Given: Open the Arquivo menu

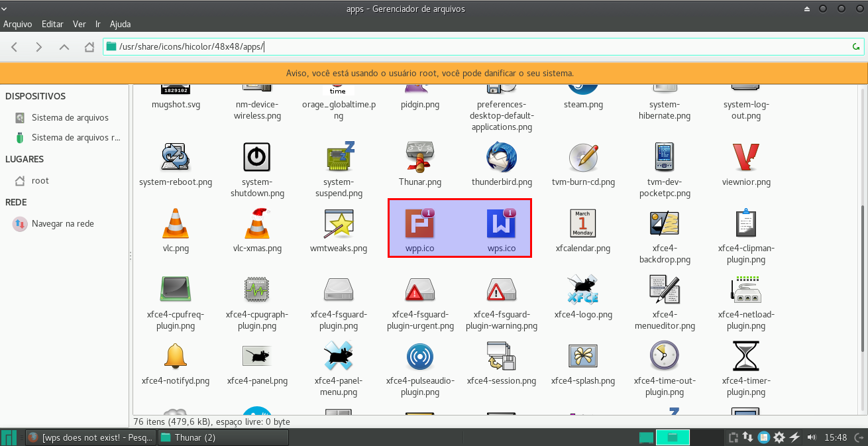Looking at the screenshot, I should coord(18,24).
